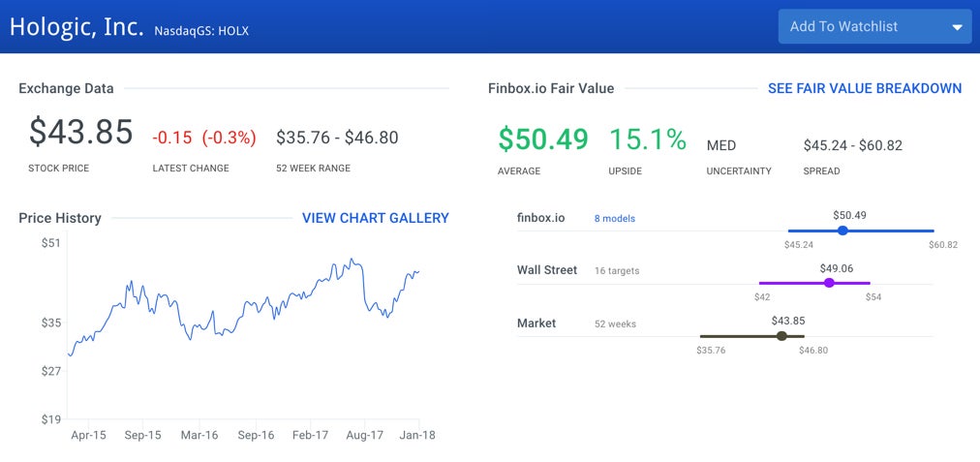Click the Hologic, Inc. company title

[x=77, y=26]
